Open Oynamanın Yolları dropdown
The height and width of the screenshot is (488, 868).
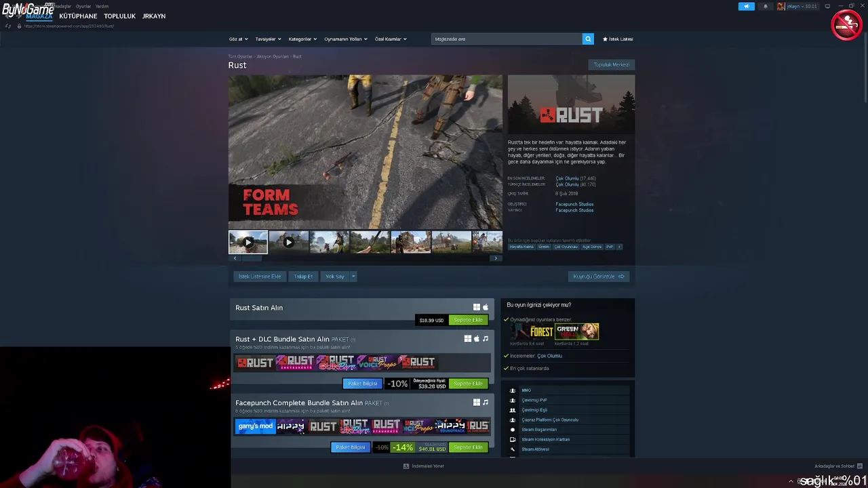click(x=345, y=39)
